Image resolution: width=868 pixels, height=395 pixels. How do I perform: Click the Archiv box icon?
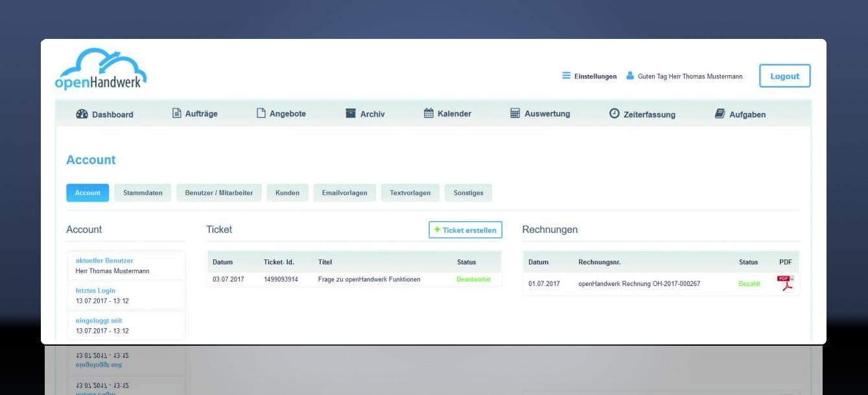pos(351,114)
